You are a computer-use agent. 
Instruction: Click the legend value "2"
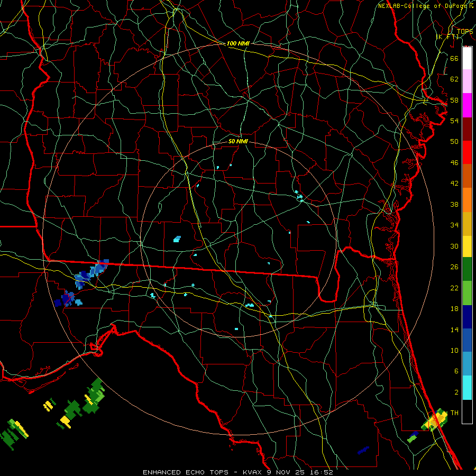point(456,392)
